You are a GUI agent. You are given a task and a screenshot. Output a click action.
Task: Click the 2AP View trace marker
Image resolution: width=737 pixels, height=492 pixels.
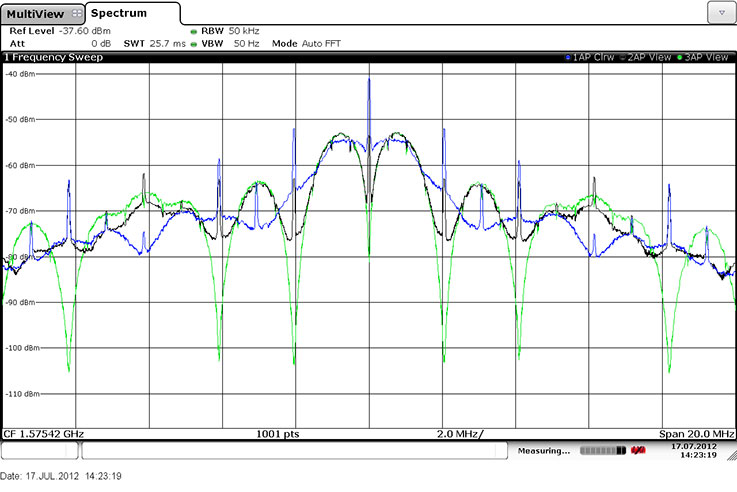[x=622, y=58]
